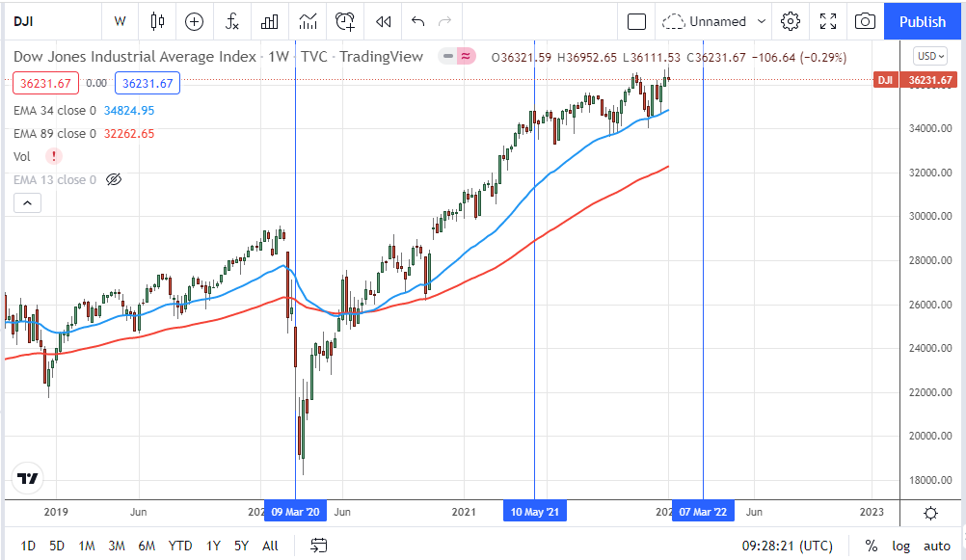The width and height of the screenshot is (966, 560).
Task: Redo the last chart action
Action: point(444,21)
